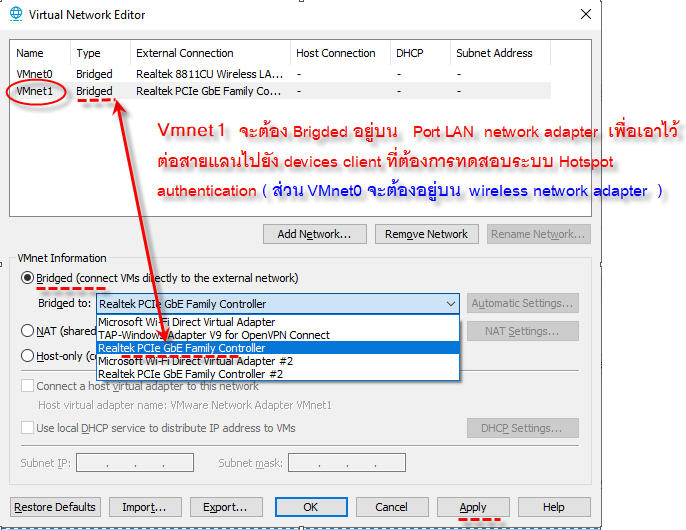The height and width of the screenshot is (530, 686).
Task: Click Apply to save network changes
Action: pyautogui.click(x=472, y=507)
